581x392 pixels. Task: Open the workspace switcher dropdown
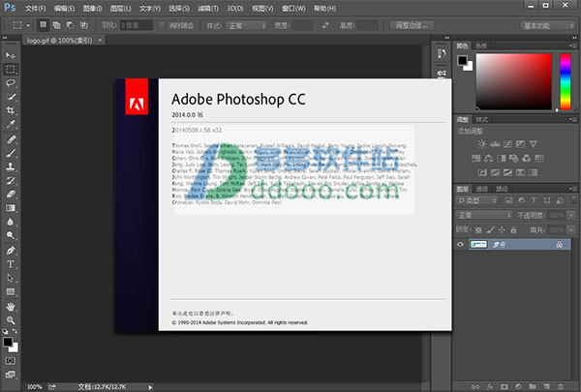click(548, 25)
